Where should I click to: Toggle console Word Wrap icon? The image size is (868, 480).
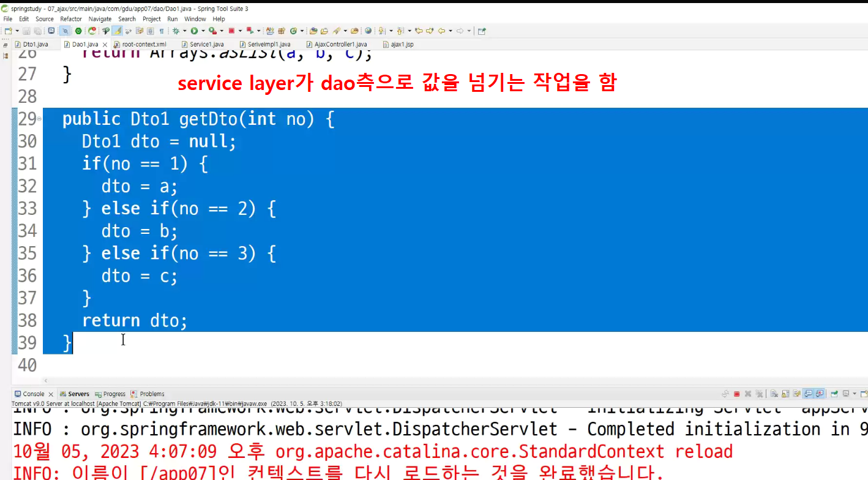(x=796, y=394)
